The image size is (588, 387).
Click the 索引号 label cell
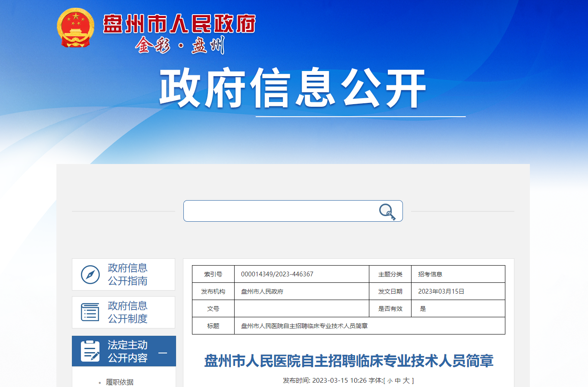(213, 274)
